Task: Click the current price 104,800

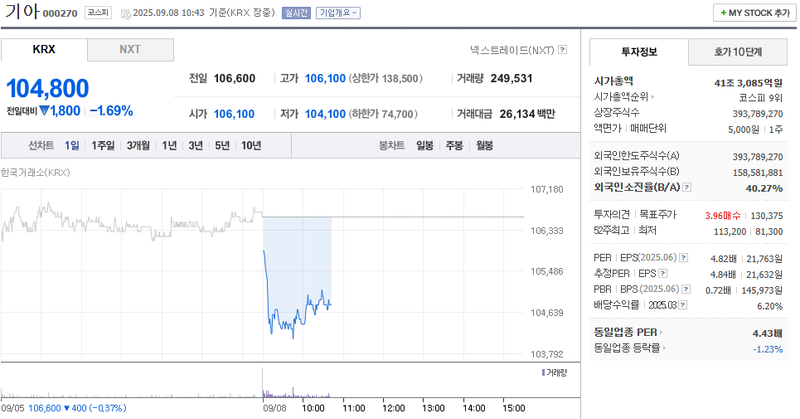Action: [x=47, y=88]
